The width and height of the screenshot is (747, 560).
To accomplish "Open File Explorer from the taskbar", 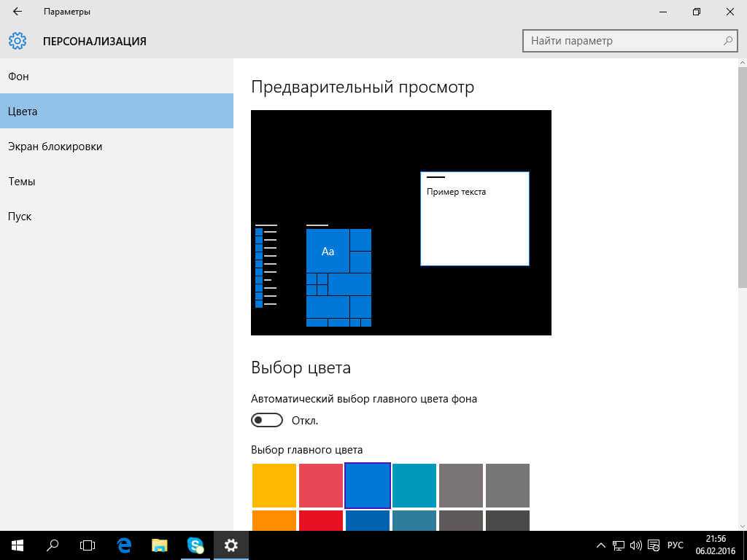I will [160, 545].
